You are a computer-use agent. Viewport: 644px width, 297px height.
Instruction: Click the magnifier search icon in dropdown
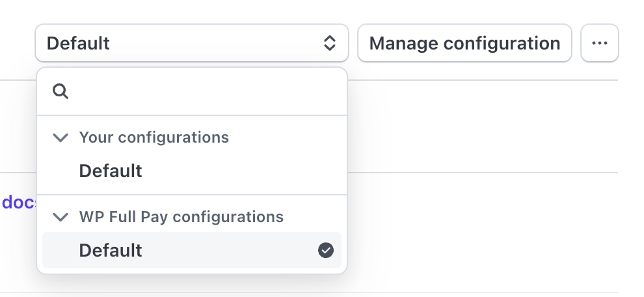[x=60, y=92]
